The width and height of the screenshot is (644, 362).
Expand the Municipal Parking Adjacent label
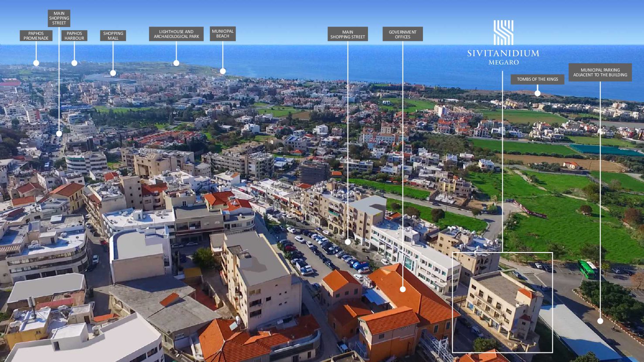pyautogui.click(x=600, y=72)
